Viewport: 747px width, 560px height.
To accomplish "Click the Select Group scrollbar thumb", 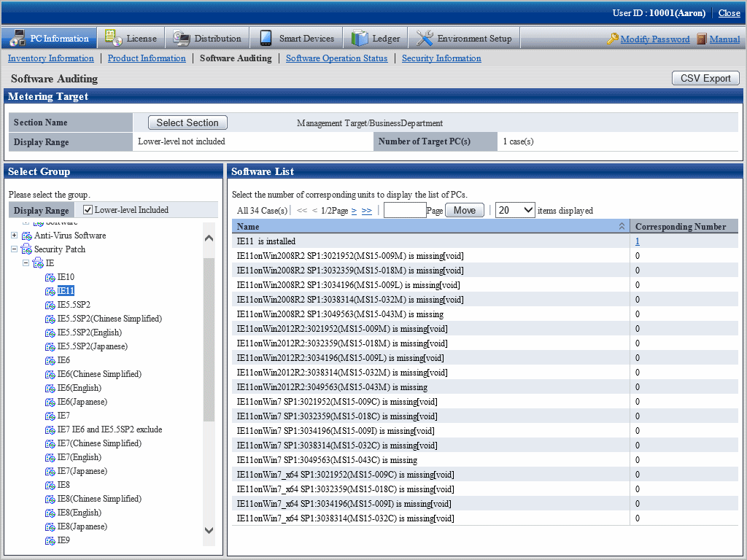I will [x=209, y=340].
